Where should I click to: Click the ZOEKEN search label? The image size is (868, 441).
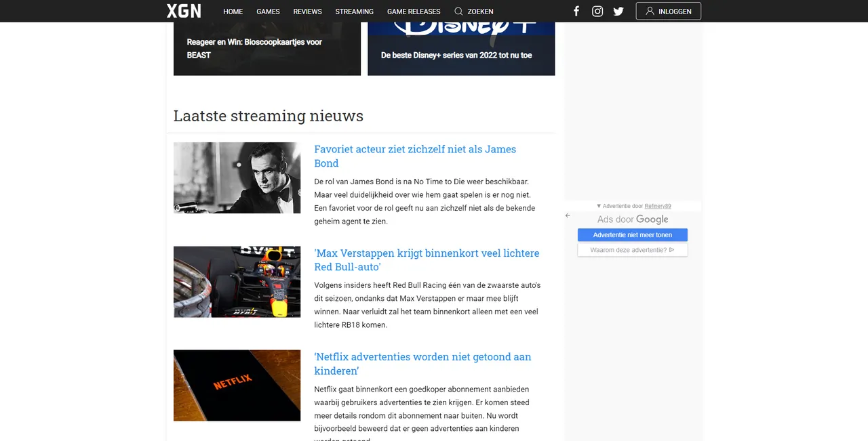(x=481, y=12)
